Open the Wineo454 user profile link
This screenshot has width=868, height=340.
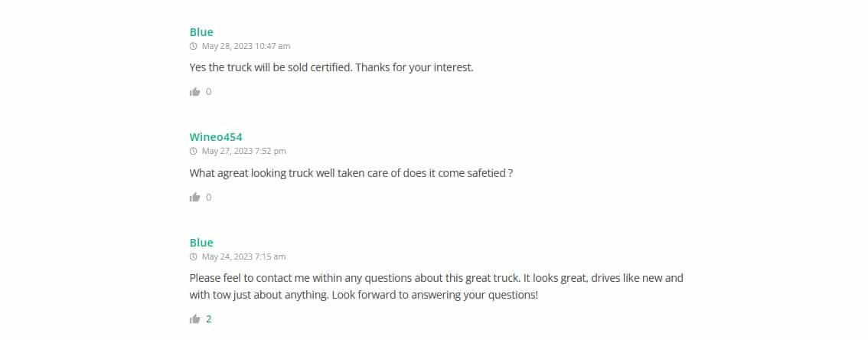point(216,137)
